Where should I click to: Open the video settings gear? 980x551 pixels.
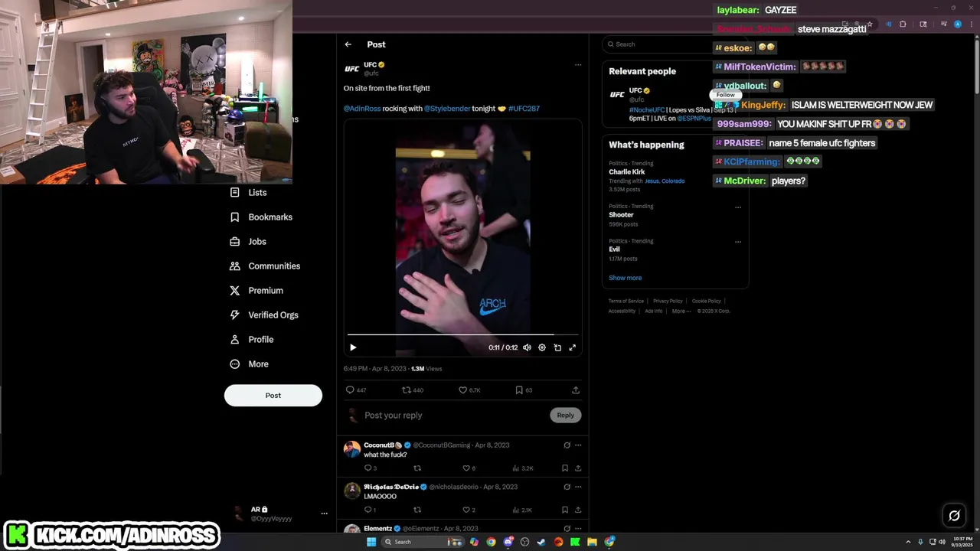(x=542, y=347)
